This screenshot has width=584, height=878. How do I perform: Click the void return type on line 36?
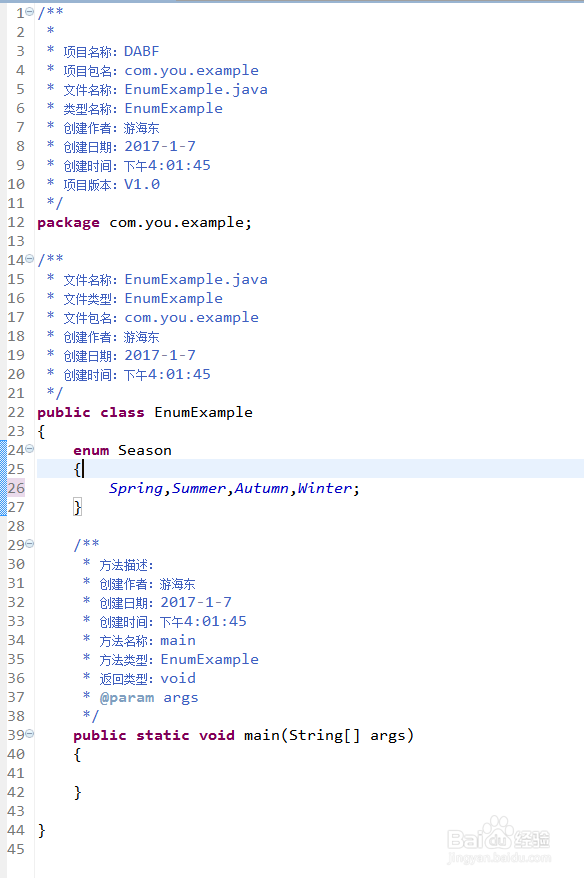(178, 679)
